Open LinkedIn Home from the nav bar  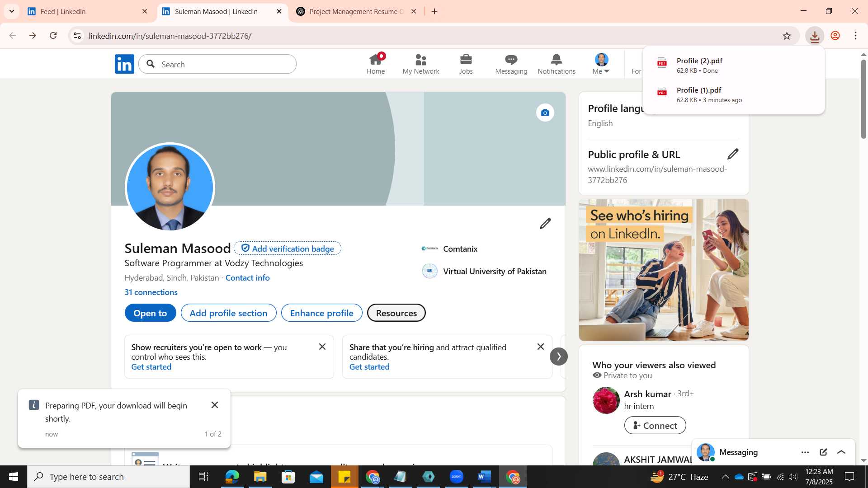point(376,64)
